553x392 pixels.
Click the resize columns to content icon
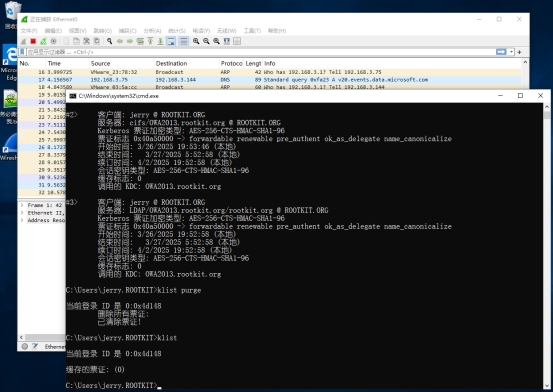pyautogui.click(x=227, y=41)
